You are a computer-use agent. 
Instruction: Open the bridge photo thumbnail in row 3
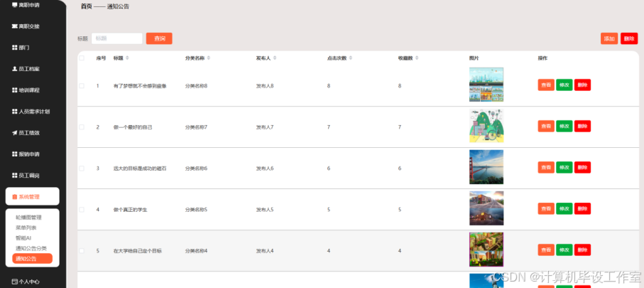(486, 167)
